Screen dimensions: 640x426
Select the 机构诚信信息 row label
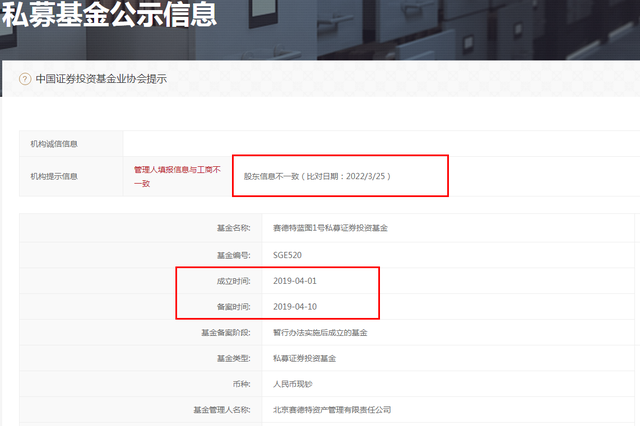tap(54, 144)
